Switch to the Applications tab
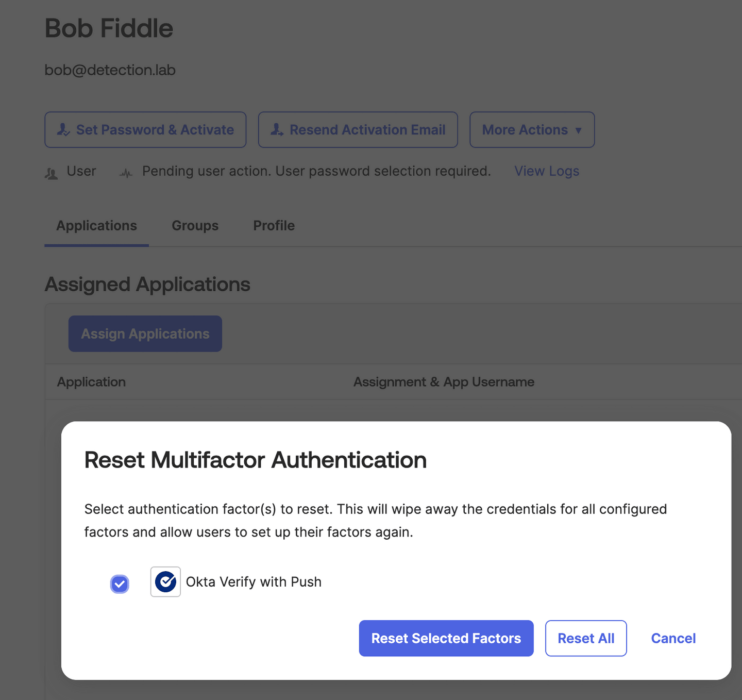 (x=96, y=226)
